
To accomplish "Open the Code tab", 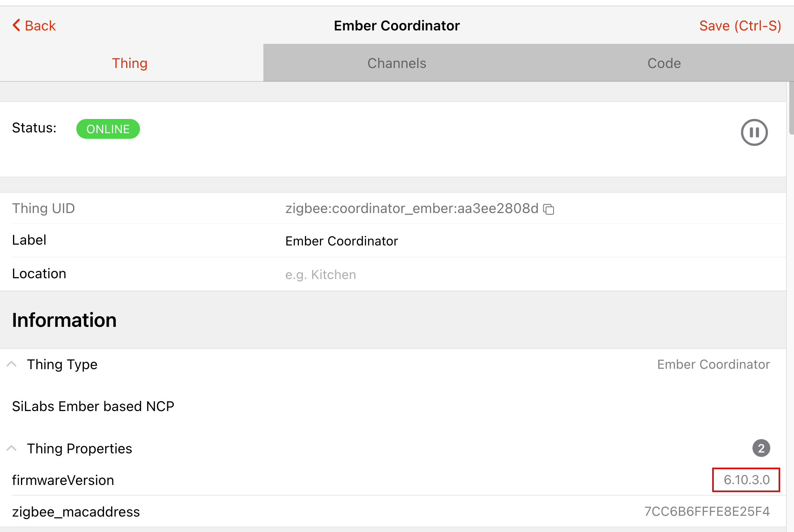I will click(x=664, y=63).
